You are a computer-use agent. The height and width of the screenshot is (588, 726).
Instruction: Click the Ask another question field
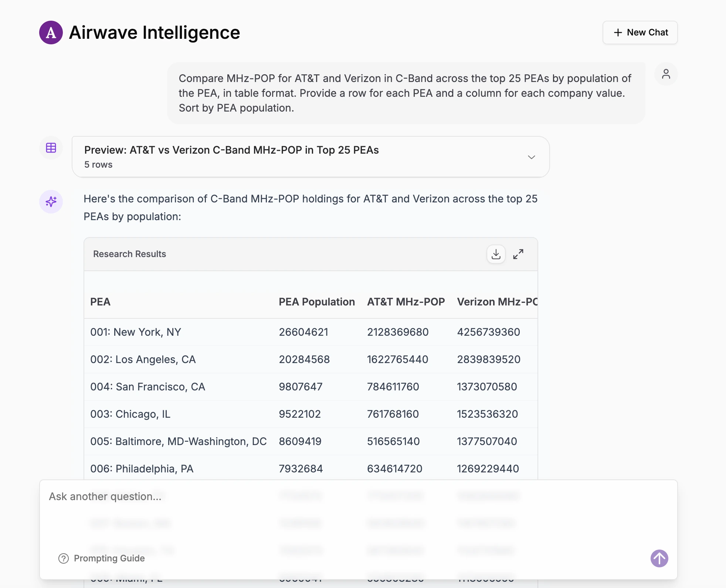pos(105,496)
